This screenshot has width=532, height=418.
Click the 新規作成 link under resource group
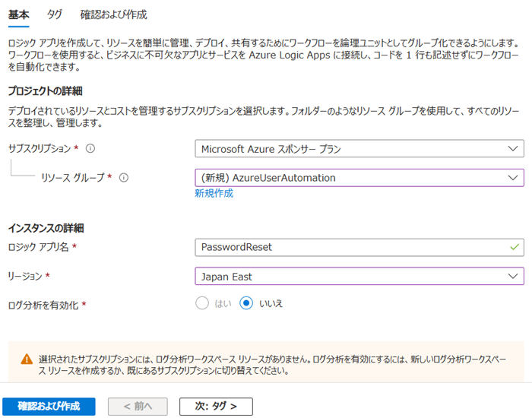point(214,194)
